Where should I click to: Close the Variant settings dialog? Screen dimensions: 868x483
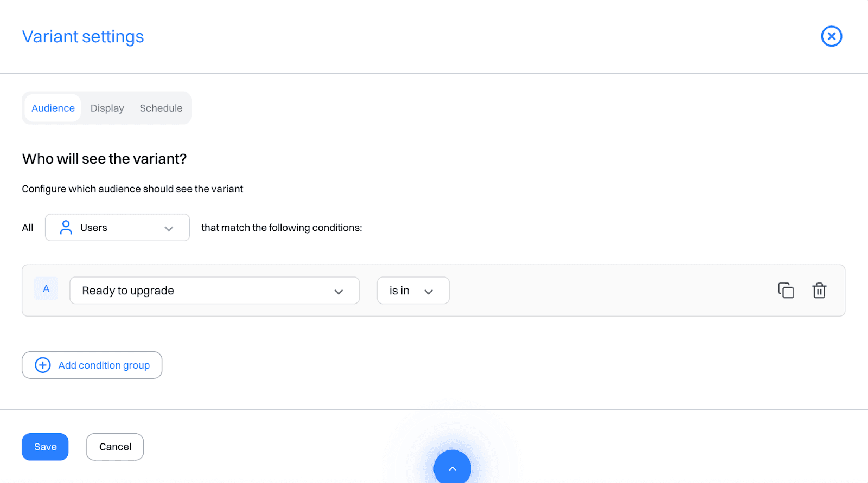click(831, 36)
